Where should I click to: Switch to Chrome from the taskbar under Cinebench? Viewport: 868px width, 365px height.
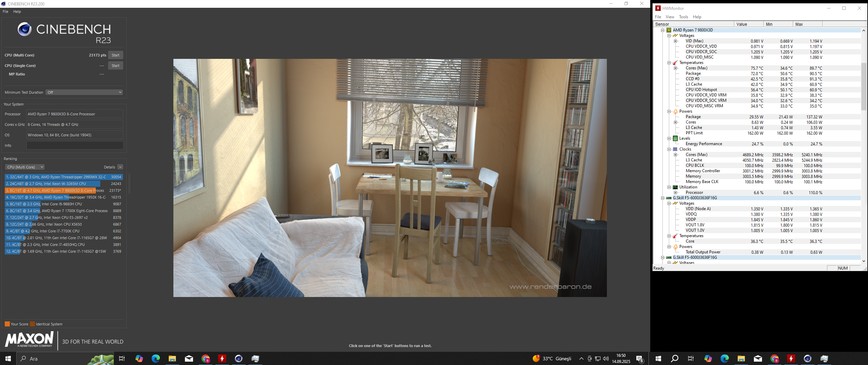[206, 359]
